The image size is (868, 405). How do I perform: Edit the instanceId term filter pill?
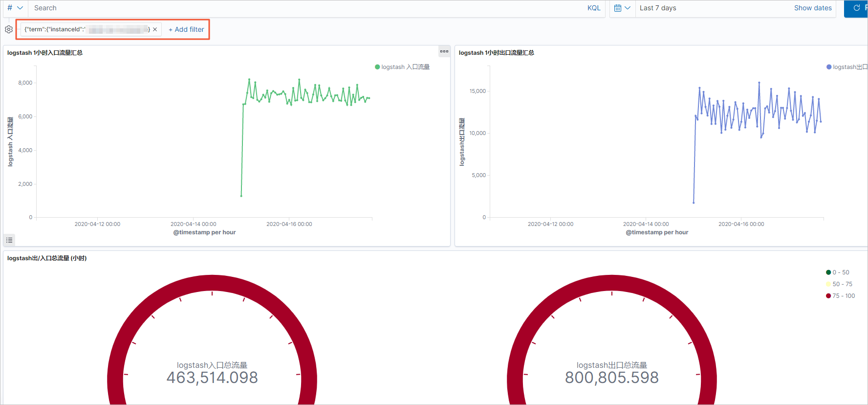[87, 29]
